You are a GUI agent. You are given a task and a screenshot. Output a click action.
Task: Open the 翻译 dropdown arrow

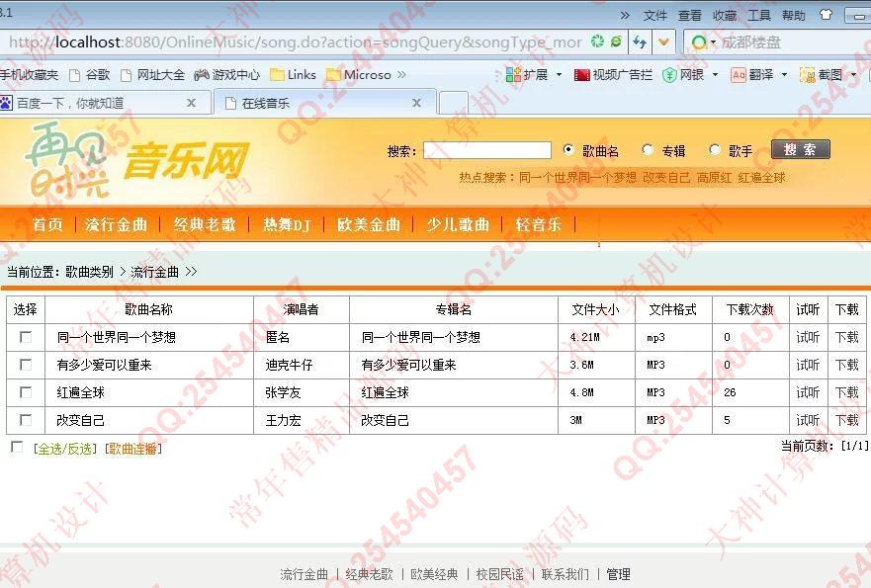784,75
